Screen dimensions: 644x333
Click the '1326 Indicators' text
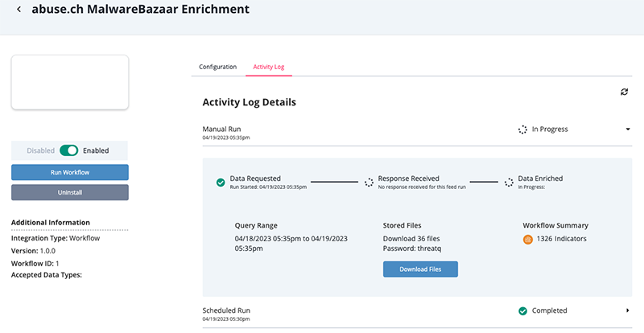pos(561,239)
